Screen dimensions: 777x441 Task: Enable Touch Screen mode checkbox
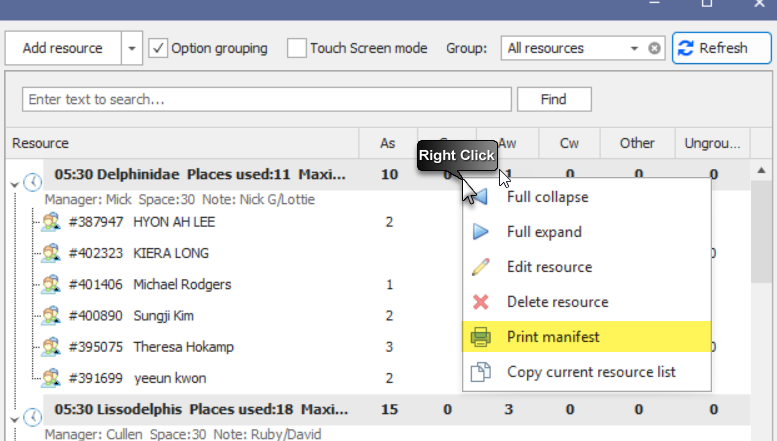click(297, 48)
